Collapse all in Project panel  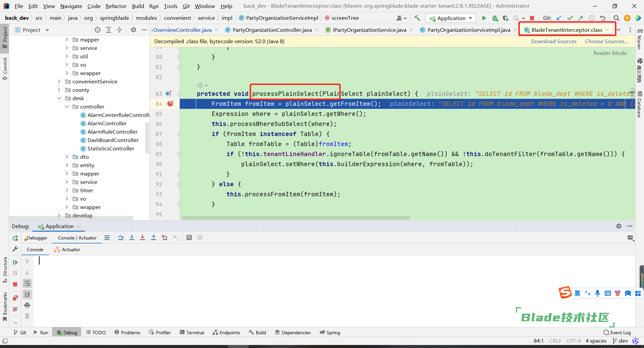[119, 30]
